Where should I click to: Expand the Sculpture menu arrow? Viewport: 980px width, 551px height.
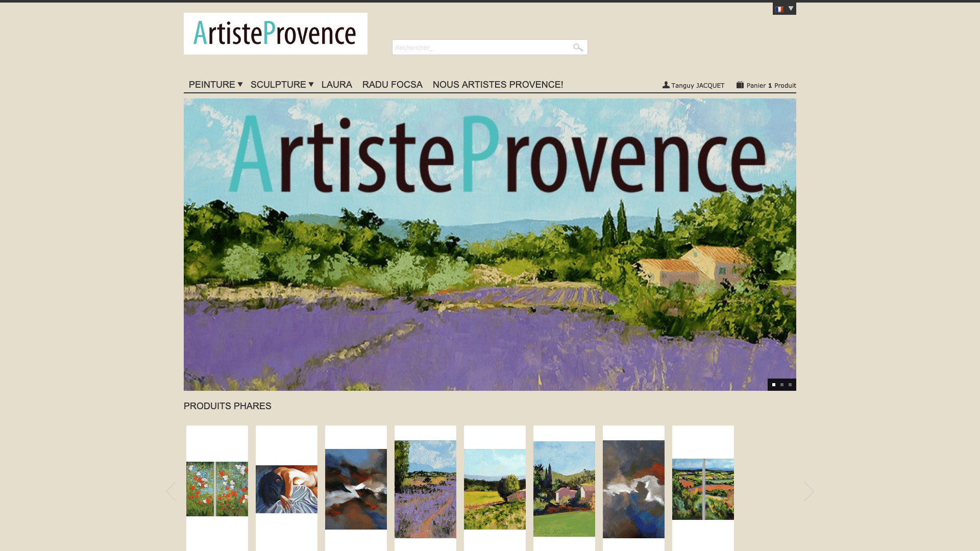pyautogui.click(x=311, y=84)
